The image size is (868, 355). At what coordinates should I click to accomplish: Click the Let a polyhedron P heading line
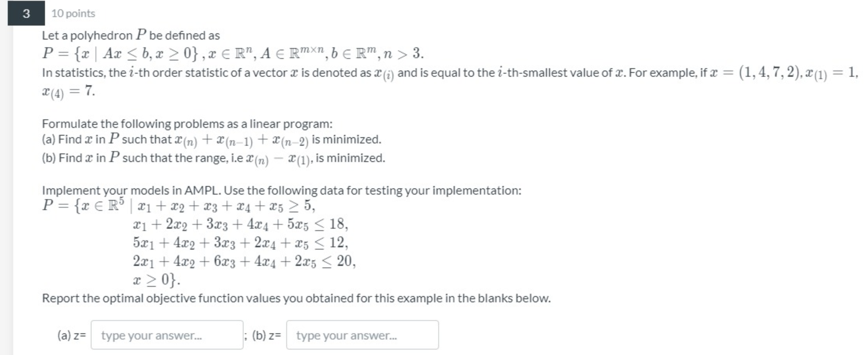[x=131, y=35]
